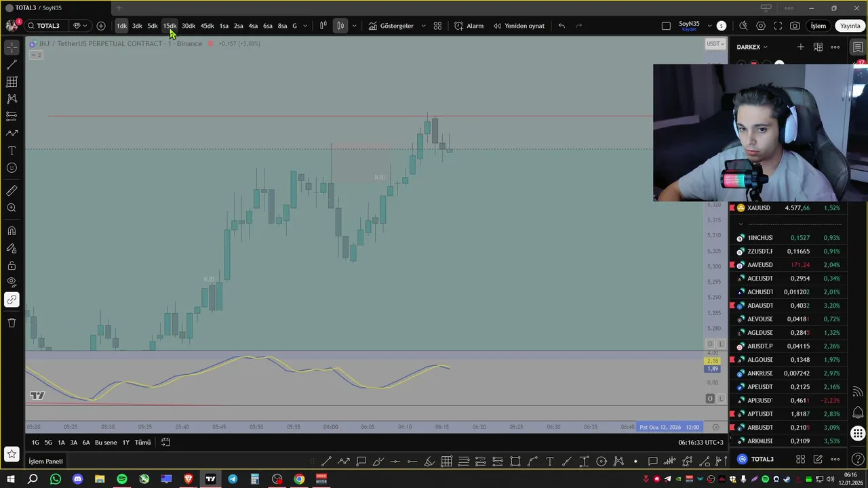Add symbol to watchlist plus icon
The height and width of the screenshot is (488, 868).
click(801, 47)
